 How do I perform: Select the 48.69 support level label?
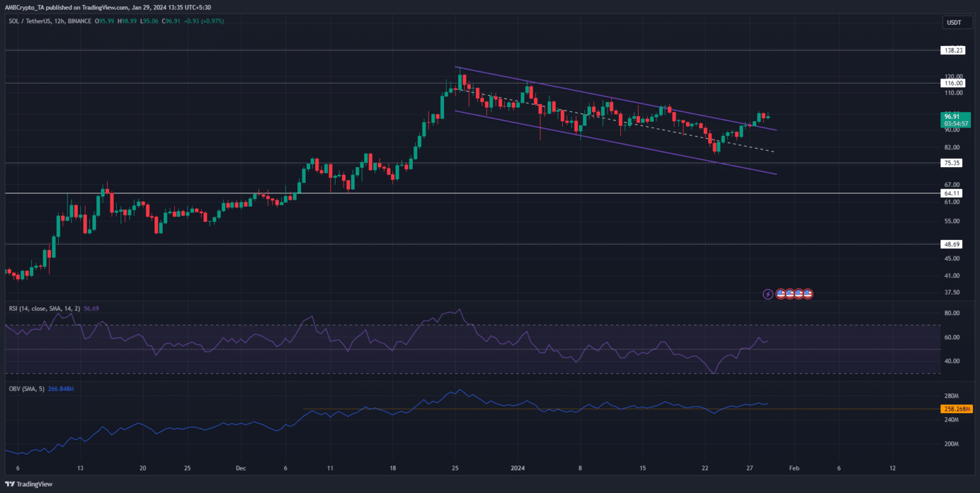(951, 244)
